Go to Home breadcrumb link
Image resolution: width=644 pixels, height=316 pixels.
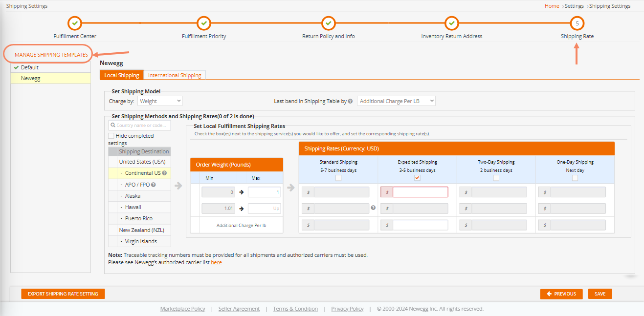[552, 6]
